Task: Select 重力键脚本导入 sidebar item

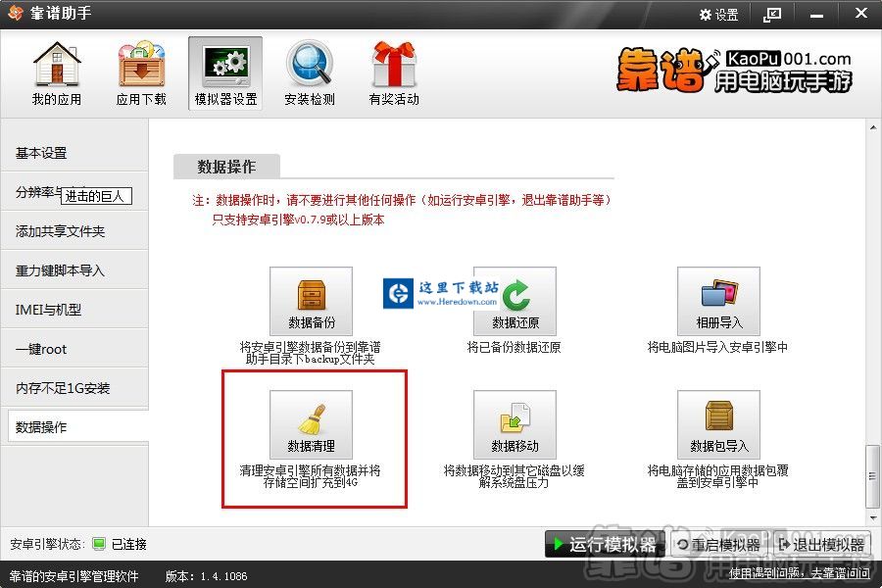Action: [74, 270]
